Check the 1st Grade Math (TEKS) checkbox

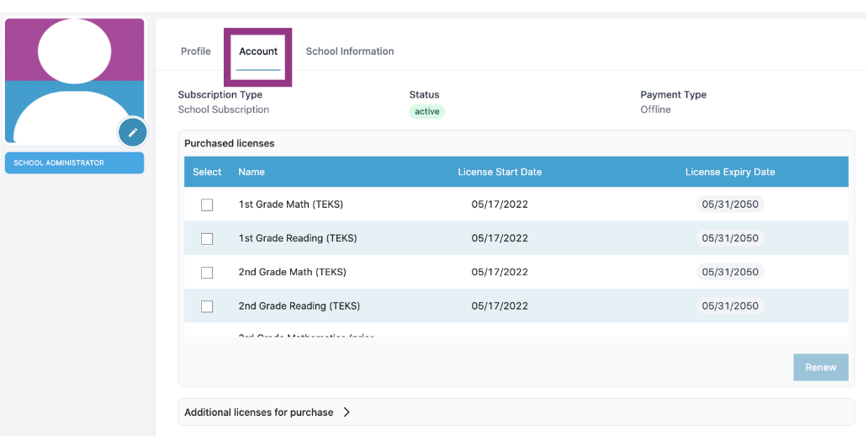[207, 205]
